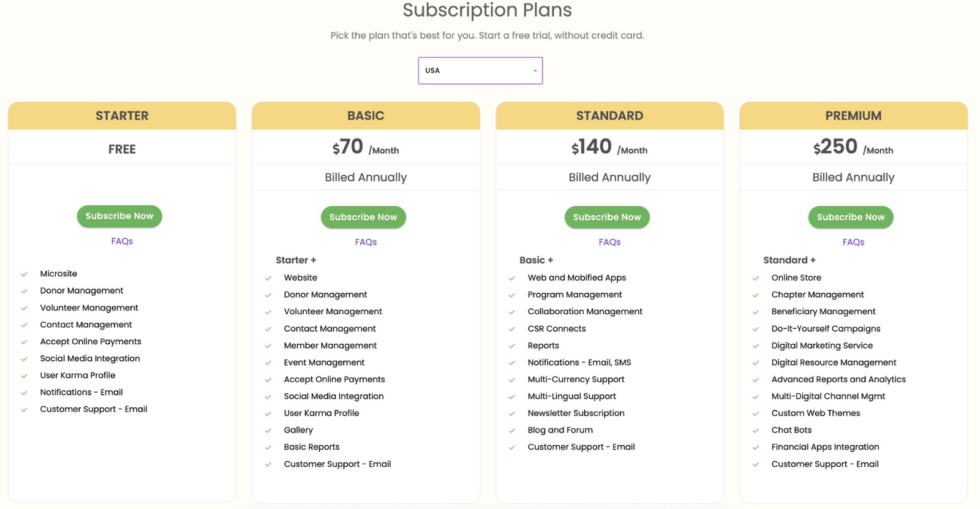The height and width of the screenshot is (509, 980).
Task: Click the checkmark next to User Karma Profile in Starter
Action: (24, 376)
